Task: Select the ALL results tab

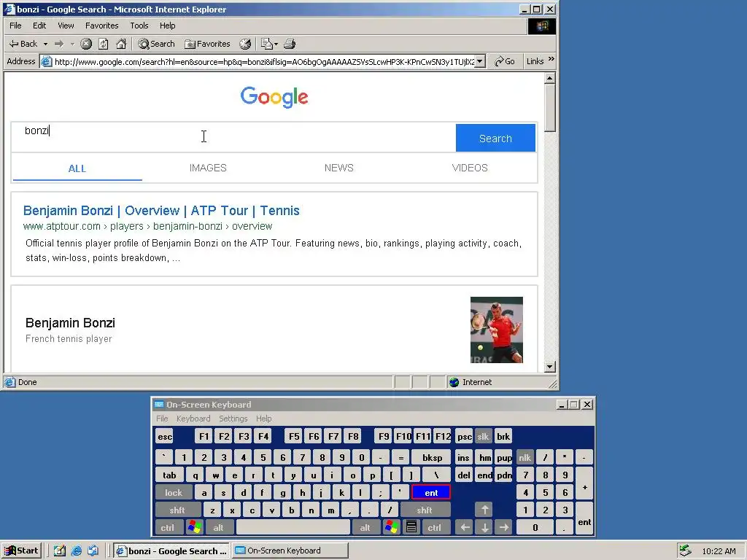Action: pyautogui.click(x=77, y=168)
